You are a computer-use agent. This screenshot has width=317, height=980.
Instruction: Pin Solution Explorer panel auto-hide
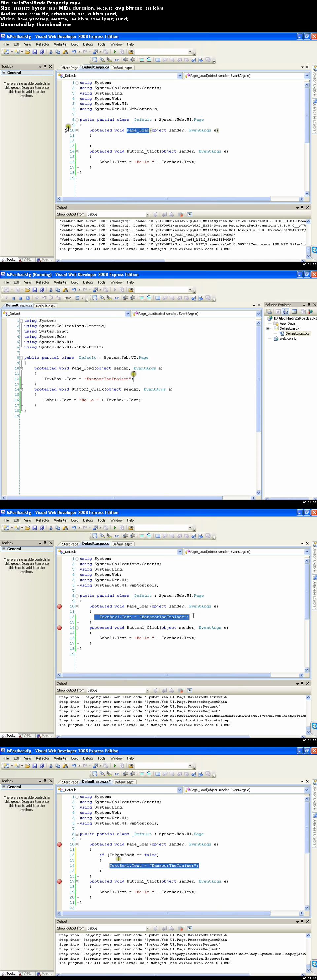coord(309,305)
